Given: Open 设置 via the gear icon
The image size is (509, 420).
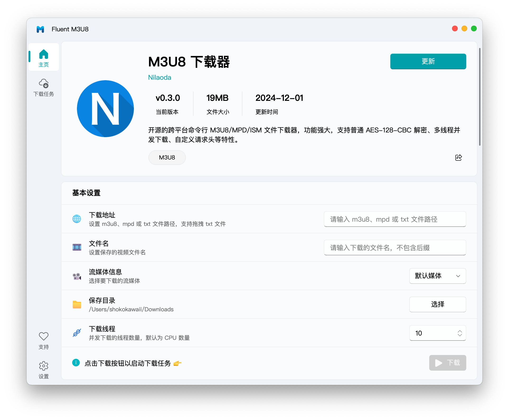Looking at the screenshot, I should click(44, 366).
